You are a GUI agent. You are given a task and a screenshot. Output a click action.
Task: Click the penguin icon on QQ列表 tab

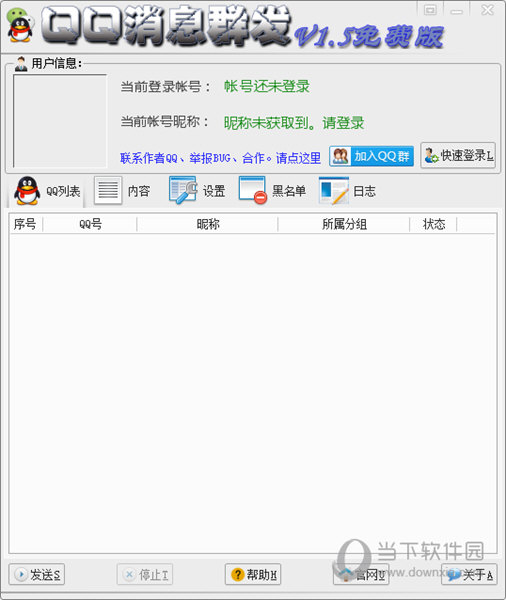click(x=27, y=191)
